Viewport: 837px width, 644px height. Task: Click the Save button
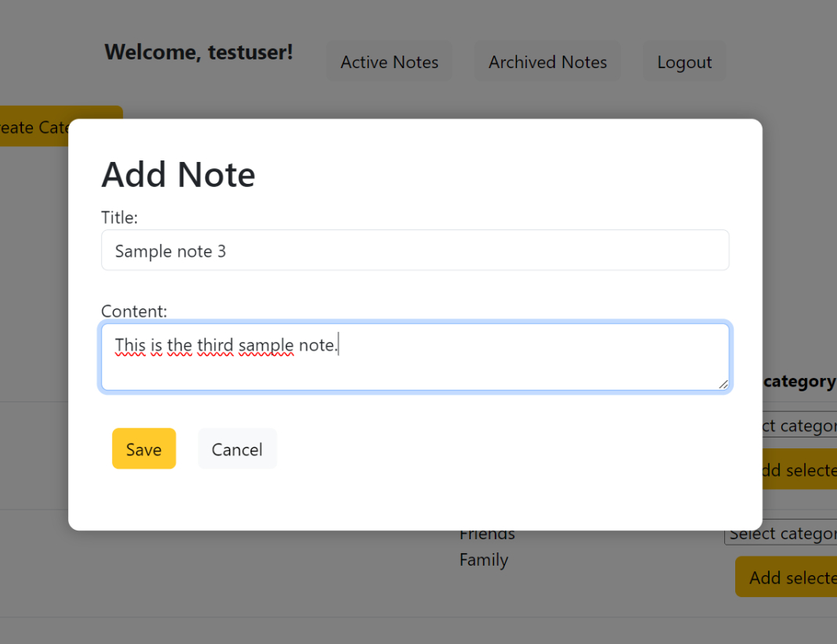(143, 448)
